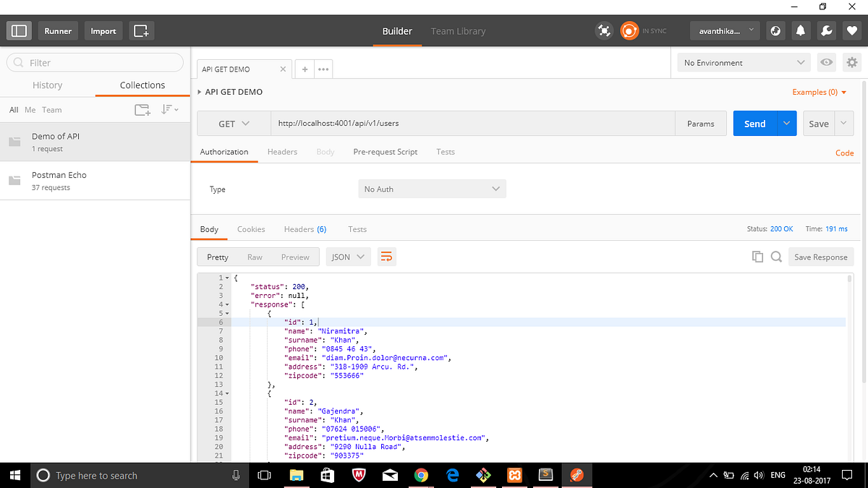
Task: Expand the GET method dropdown
Action: (233, 123)
